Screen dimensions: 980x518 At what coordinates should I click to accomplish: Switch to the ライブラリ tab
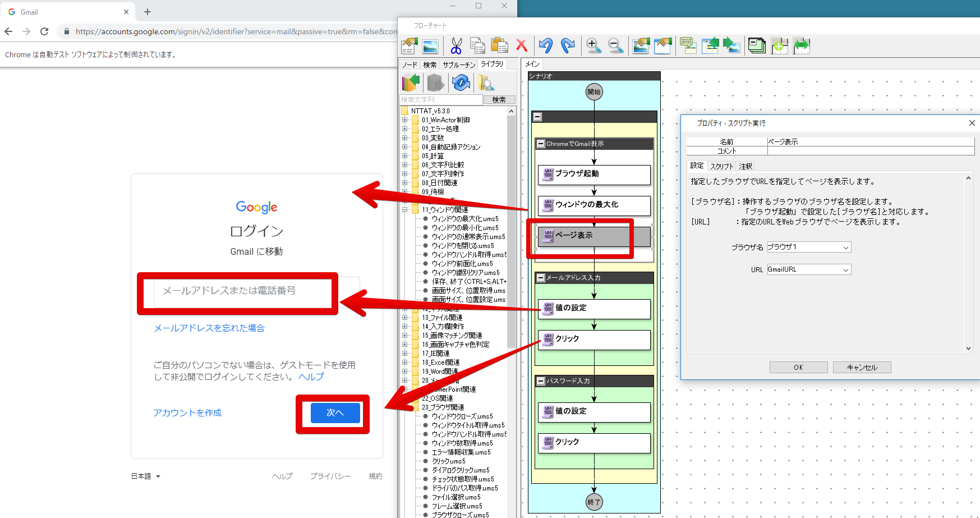pos(492,64)
